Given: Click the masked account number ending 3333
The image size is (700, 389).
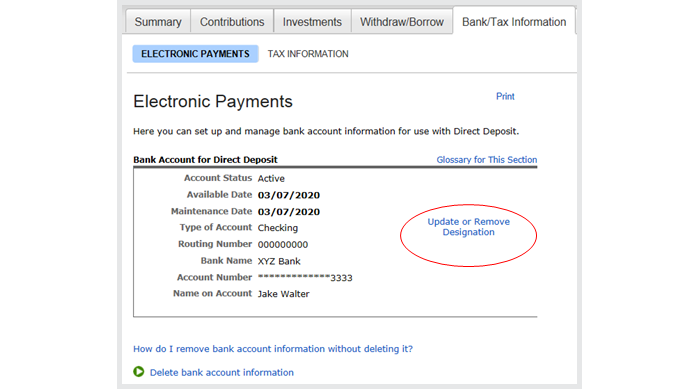Looking at the screenshot, I should tap(305, 278).
